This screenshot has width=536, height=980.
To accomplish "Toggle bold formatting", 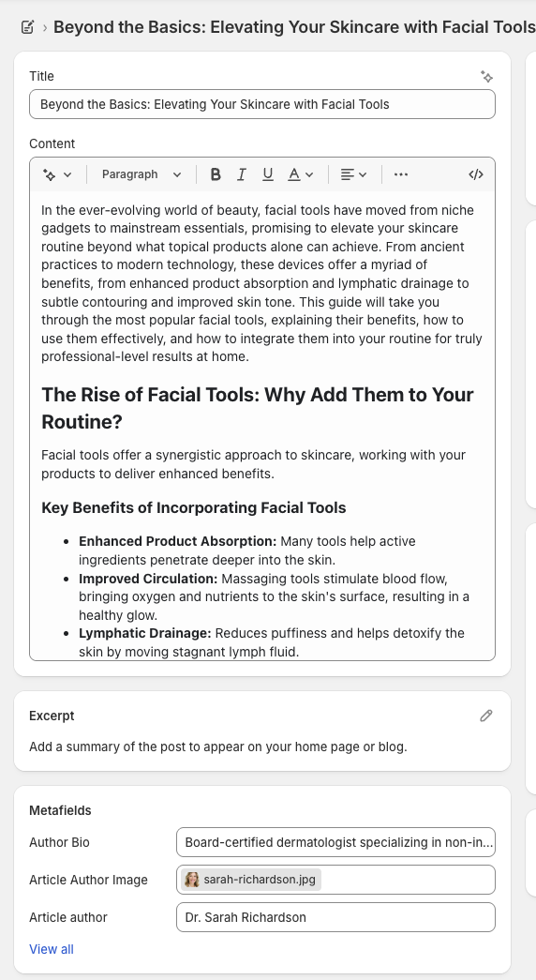I will 216,174.
